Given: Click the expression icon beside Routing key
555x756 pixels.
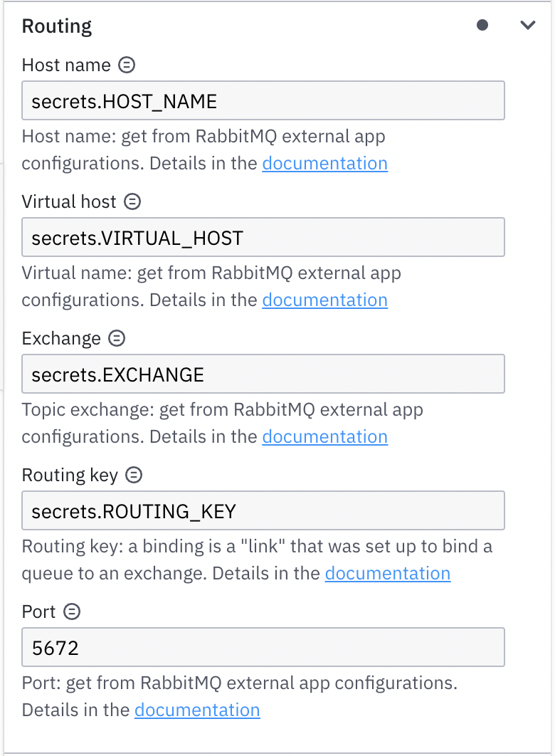Looking at the screenshot, I should pos(135,475).
